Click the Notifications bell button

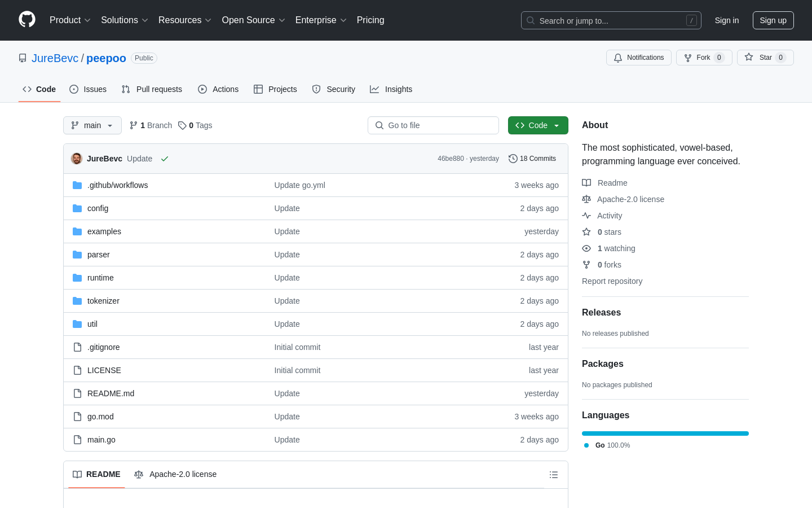point(639,58)
